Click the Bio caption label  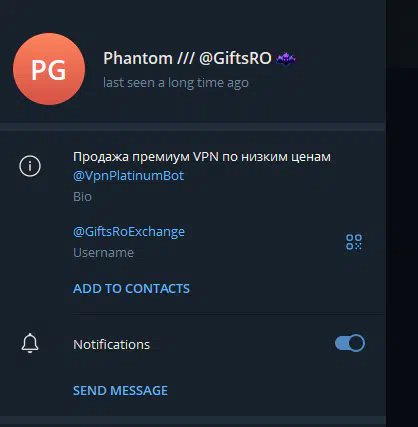[x=82, y=197]
